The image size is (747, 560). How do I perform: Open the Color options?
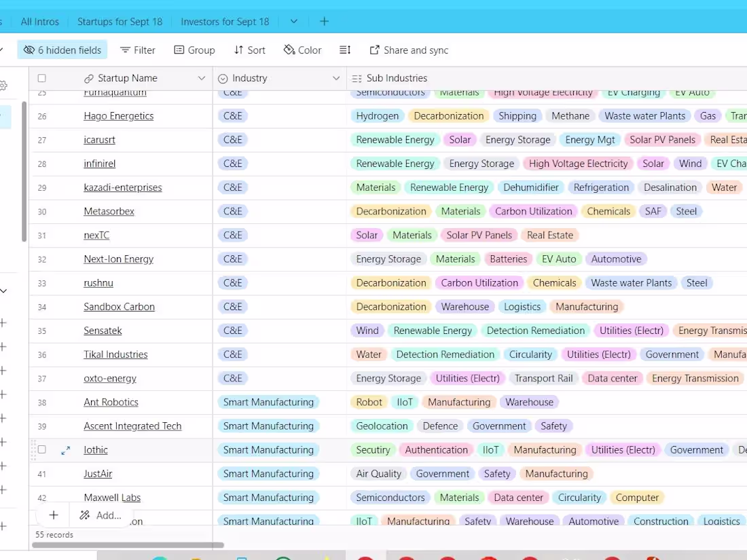[x=302, y=50]
